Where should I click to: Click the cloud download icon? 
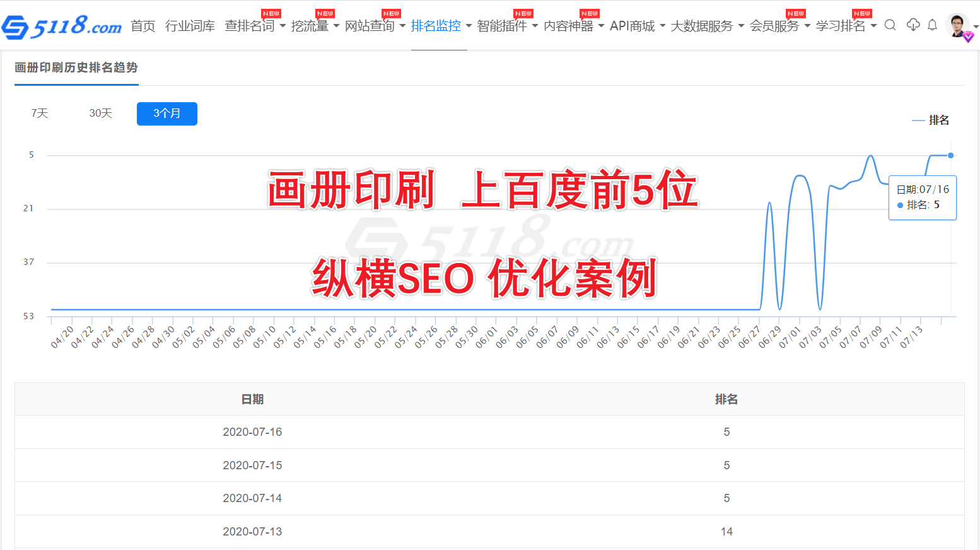(913, 25)
